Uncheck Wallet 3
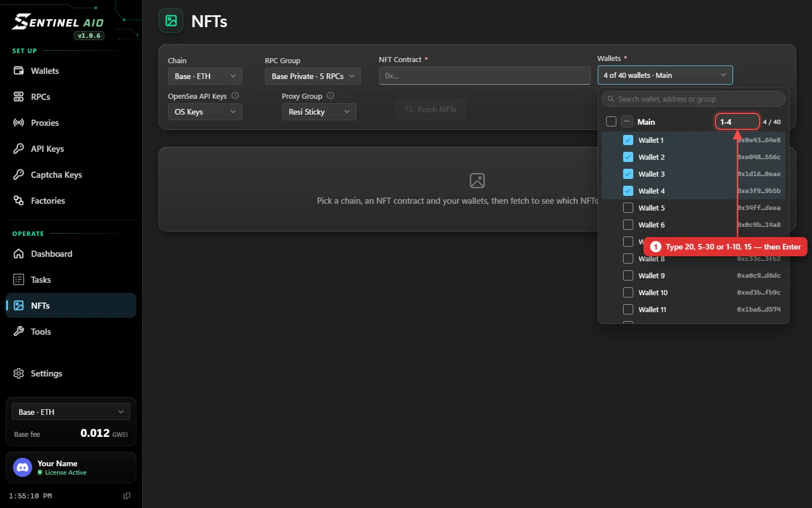Viewport: 812px width, 508px height. 628,174
